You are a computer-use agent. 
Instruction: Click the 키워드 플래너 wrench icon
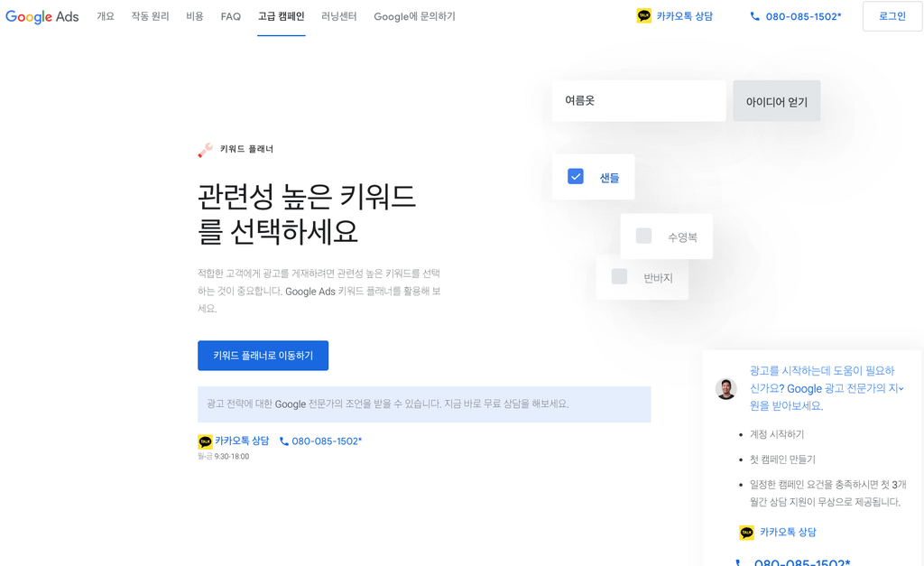click(x=205, y=150)
